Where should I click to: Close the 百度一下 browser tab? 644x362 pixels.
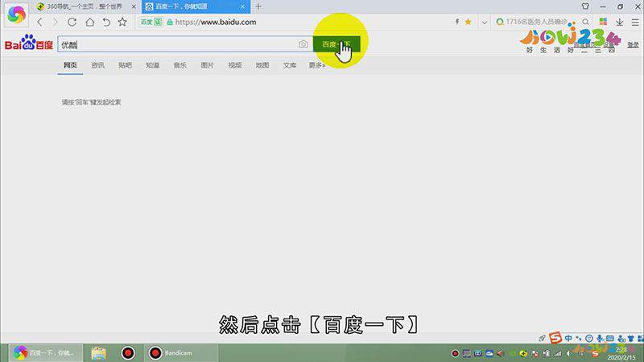(x=242, y=6)
